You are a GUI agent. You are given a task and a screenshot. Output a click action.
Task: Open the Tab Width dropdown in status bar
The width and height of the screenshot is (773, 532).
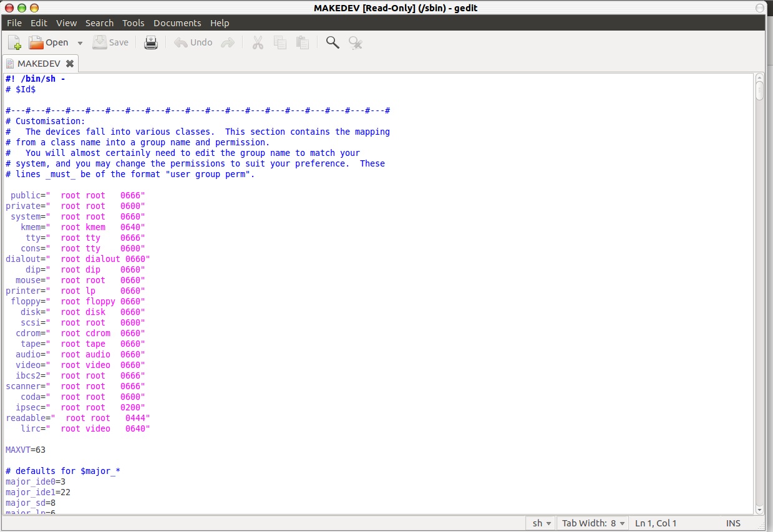593,523
